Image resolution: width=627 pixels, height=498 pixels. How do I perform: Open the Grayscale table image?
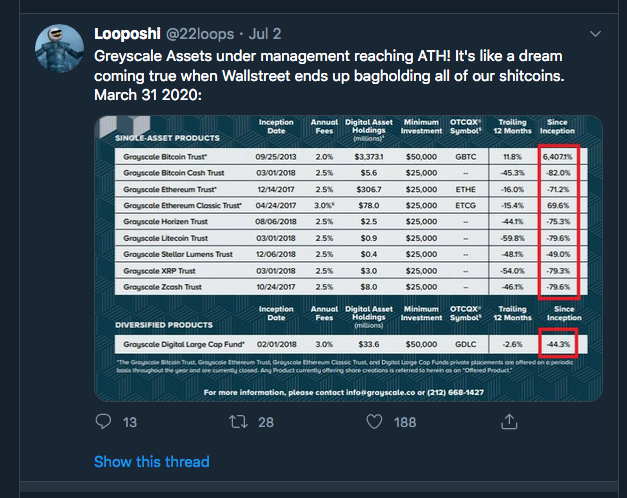[x=348, y=258]
